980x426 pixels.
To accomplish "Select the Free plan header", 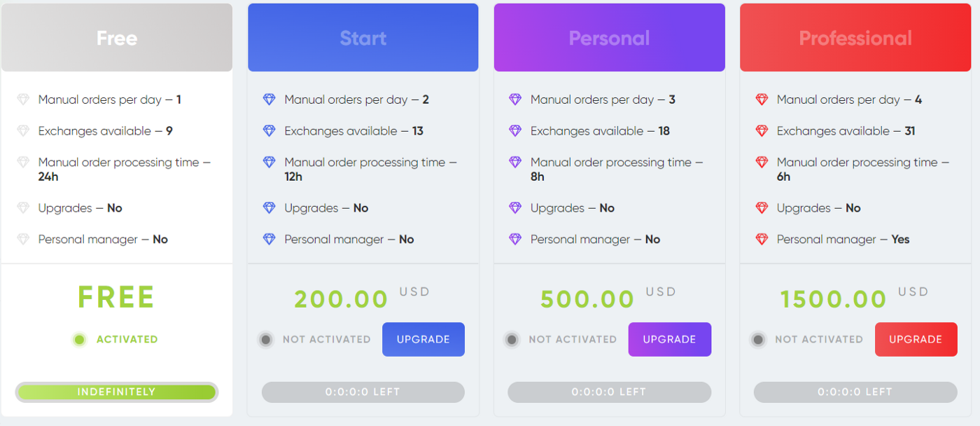I will click(117, 38).
